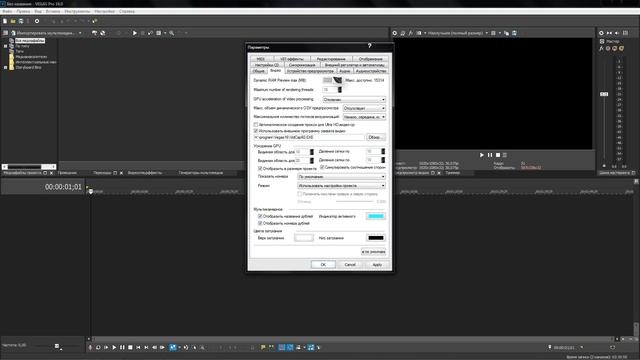Open the maximum rendering threads dropdown in Preferences
This screenshot has height=360, width=640.
point(364,117)
